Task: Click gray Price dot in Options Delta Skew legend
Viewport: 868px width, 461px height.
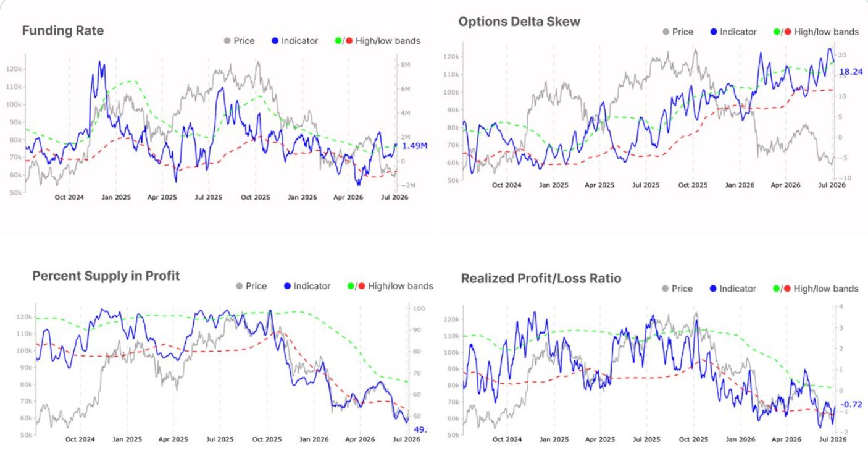Action: [665, 32]
